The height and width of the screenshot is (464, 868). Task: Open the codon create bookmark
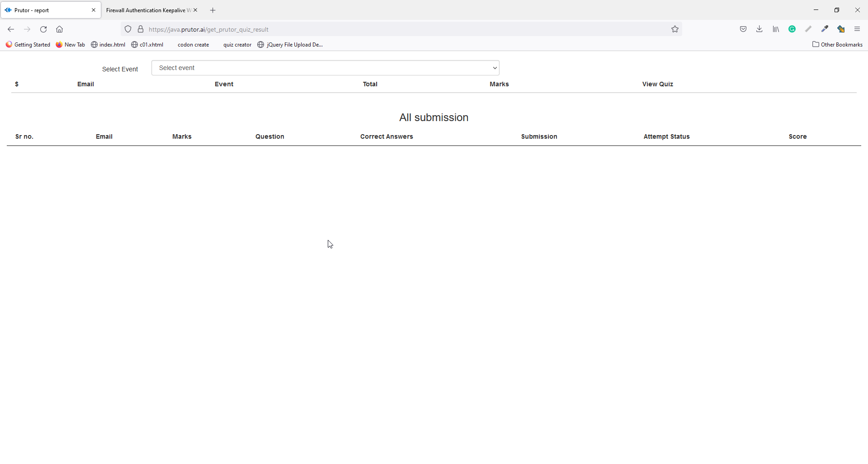pyautogui.click(x=193, y=45)
